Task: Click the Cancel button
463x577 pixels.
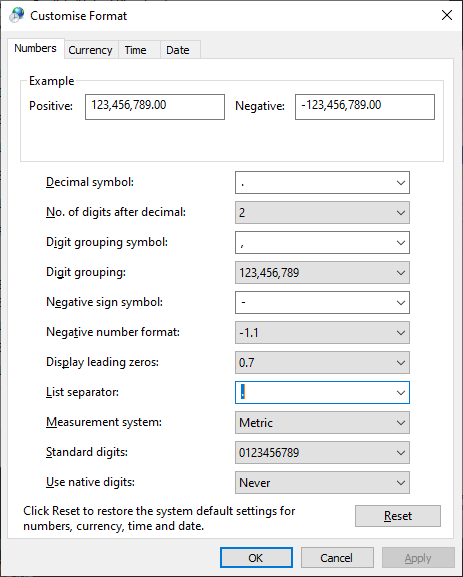Action: pyautogui.click(x=337, y=558)
